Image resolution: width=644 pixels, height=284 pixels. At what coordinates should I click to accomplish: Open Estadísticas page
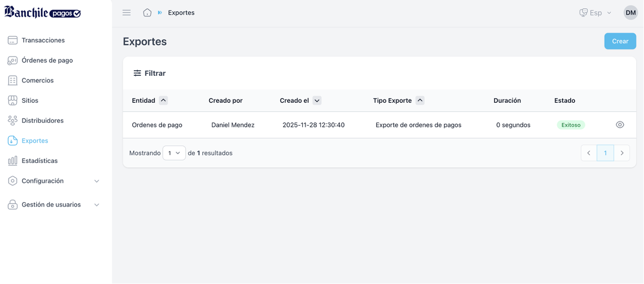40,161
